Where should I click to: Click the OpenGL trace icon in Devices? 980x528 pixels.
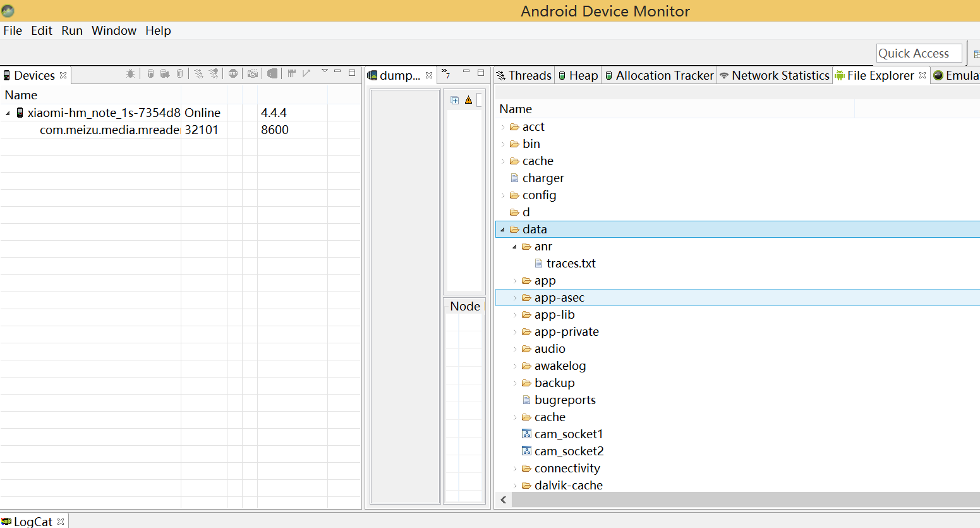(x=306, y=73)
